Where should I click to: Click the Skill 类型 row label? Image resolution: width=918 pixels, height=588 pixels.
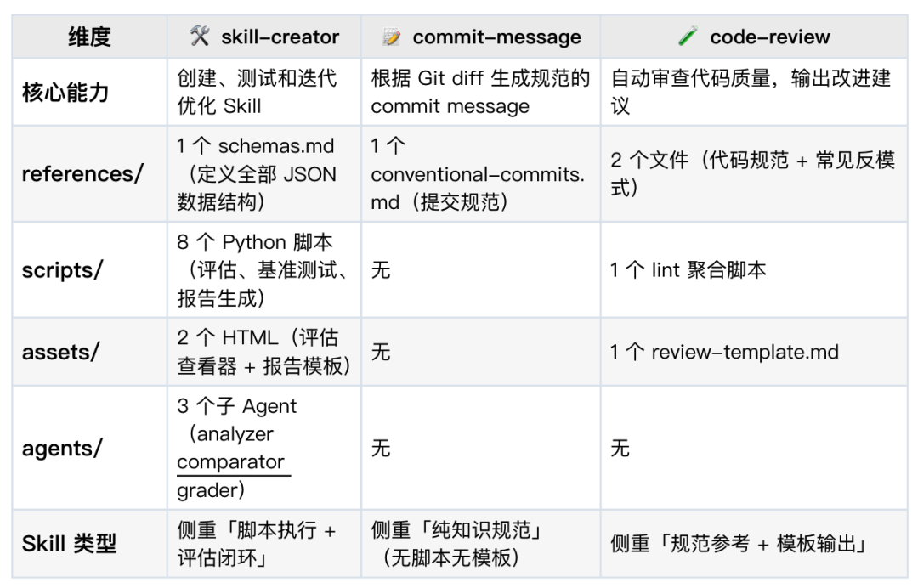[x=69, y=544]
